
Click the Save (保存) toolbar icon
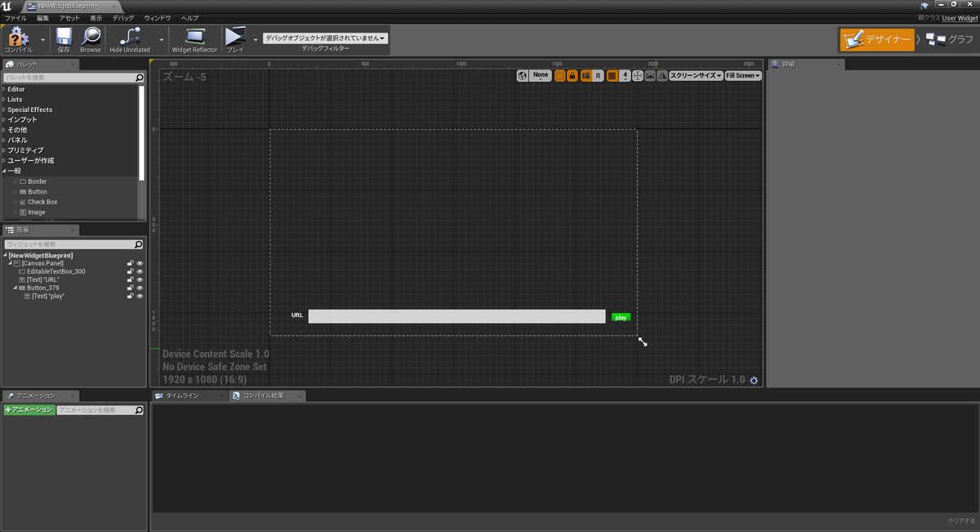[64, 38]
